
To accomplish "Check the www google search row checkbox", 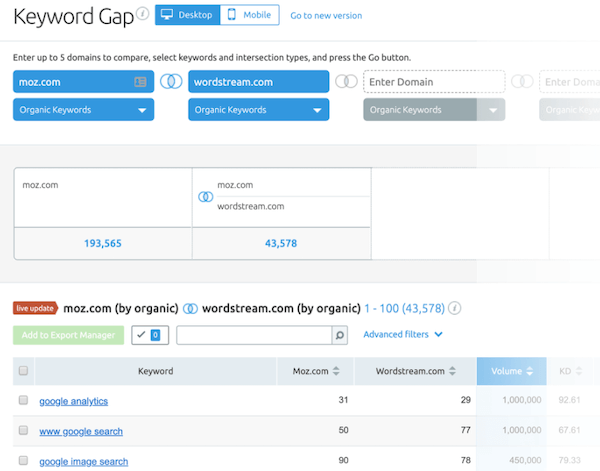I will pyautogui.click(x=24, y=431).
